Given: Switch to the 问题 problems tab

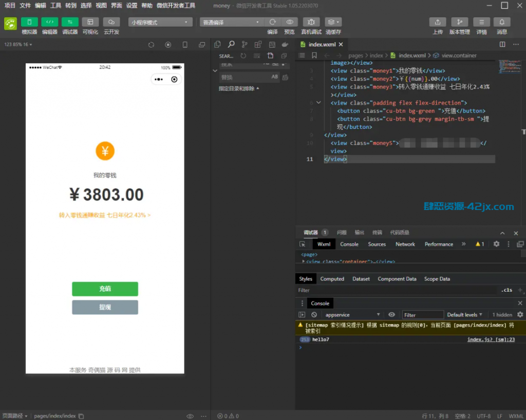Looking at the screenshot, I should [342, 232].
